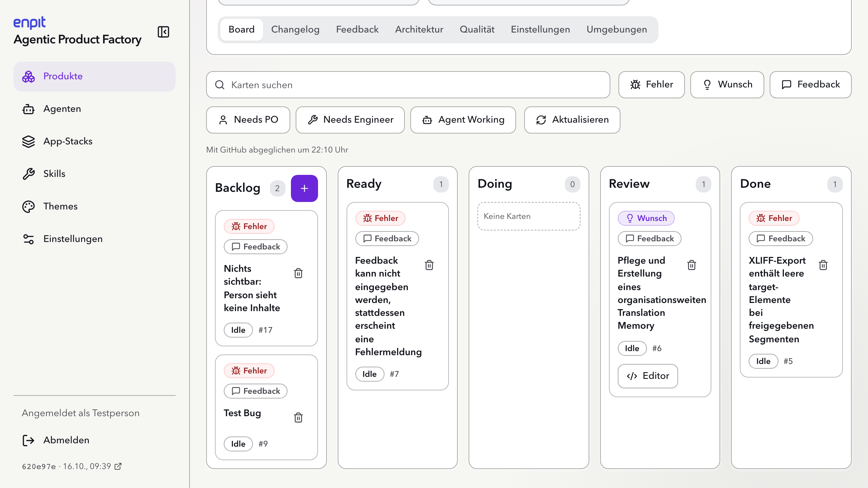Open the Qualität tab
The height and width of the screenshot is (488, 868).
477,29
